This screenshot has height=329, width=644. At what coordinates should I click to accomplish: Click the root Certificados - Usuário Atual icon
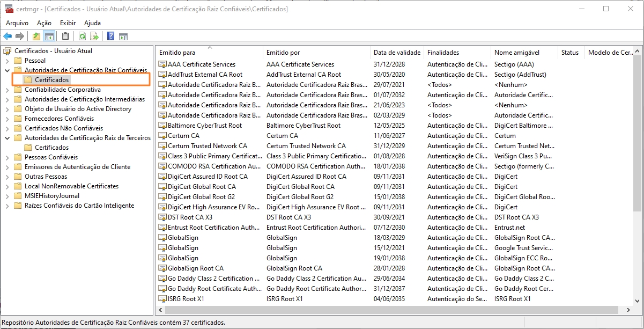pos(8,51)
